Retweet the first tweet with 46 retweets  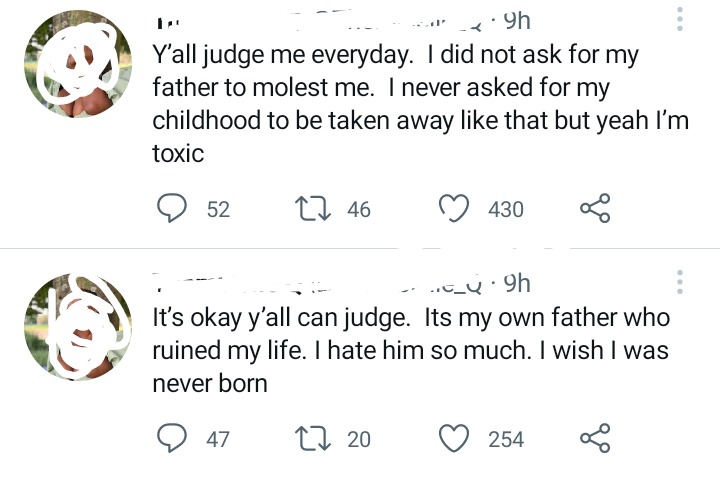coord(313,208)
